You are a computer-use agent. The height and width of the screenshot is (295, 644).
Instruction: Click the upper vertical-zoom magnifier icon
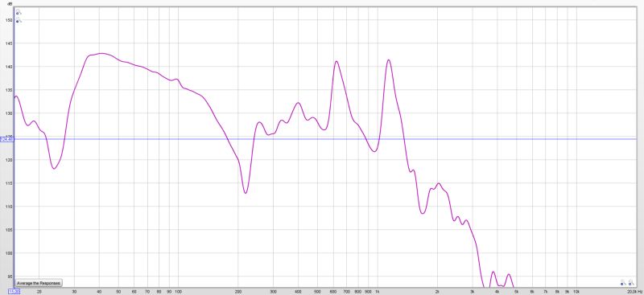(x=19, y=12)
